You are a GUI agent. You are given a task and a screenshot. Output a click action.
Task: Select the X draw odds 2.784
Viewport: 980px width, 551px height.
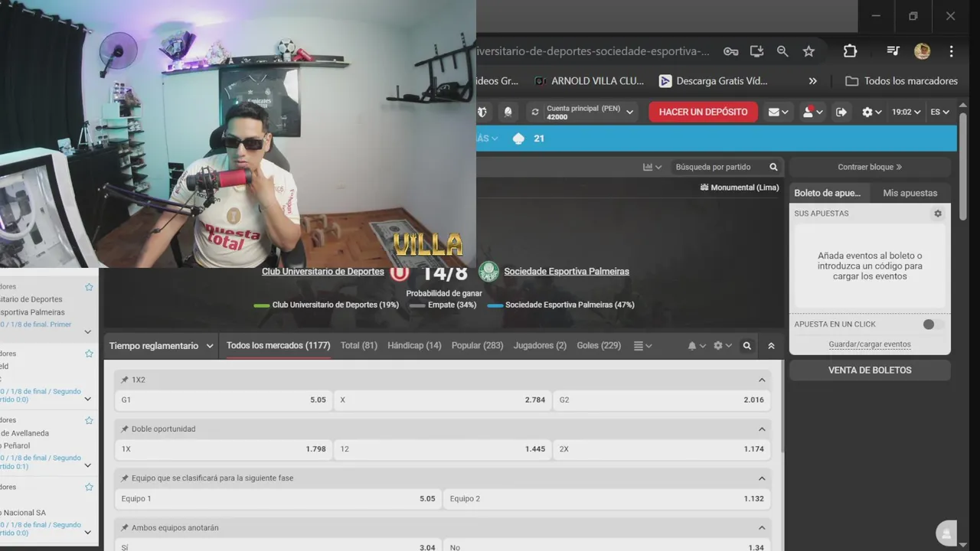[x=443, y=399]
